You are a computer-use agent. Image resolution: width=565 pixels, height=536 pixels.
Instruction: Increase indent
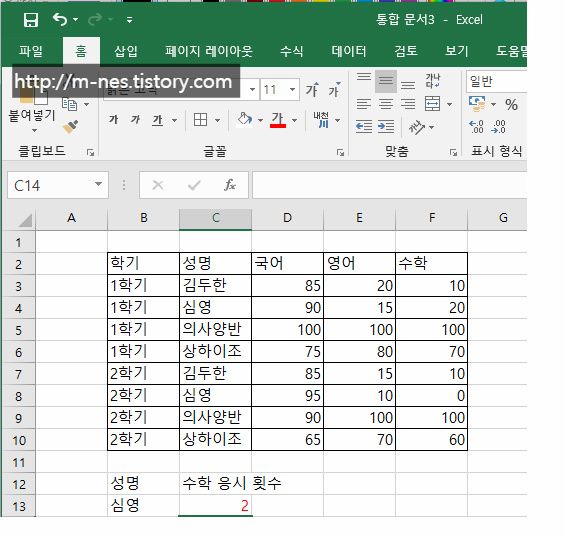[x=386, y=127]
